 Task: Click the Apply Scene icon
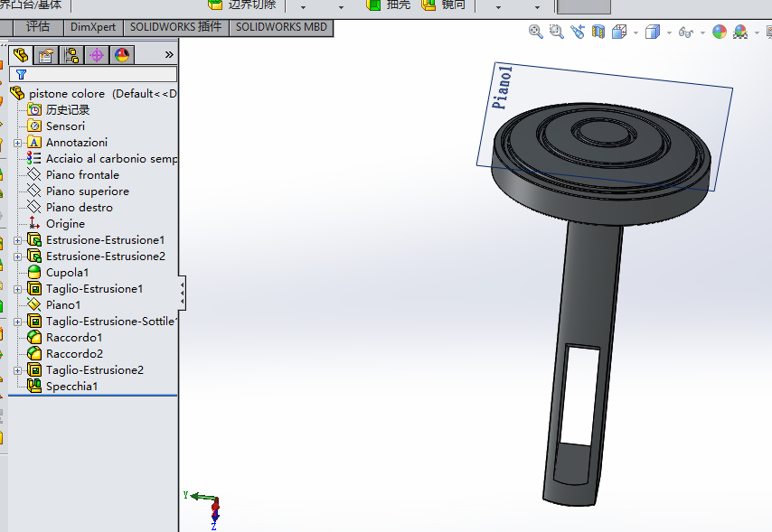click(740, 32)
